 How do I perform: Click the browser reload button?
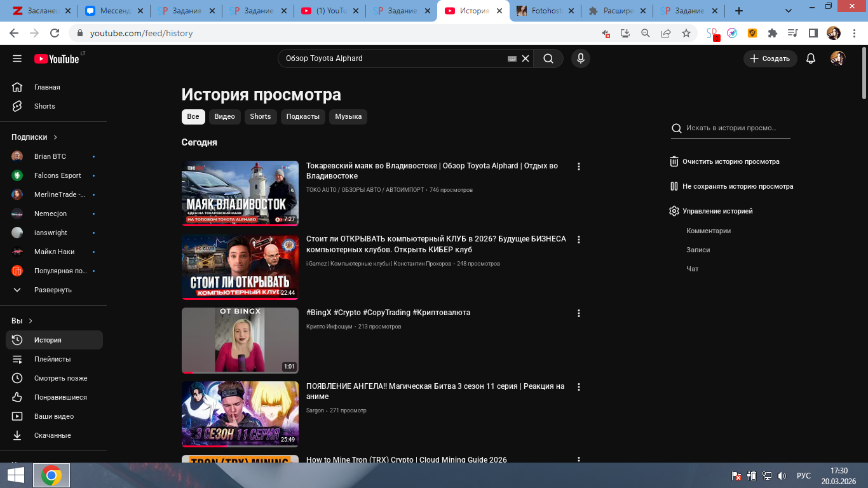tap(55, 33)
